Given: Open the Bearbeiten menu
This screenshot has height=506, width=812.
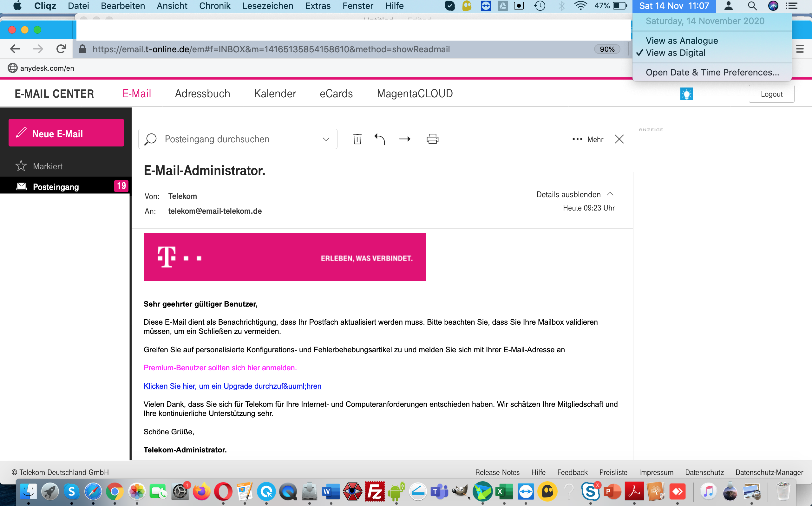Looking at the screenshot, I should click(123, 6).
